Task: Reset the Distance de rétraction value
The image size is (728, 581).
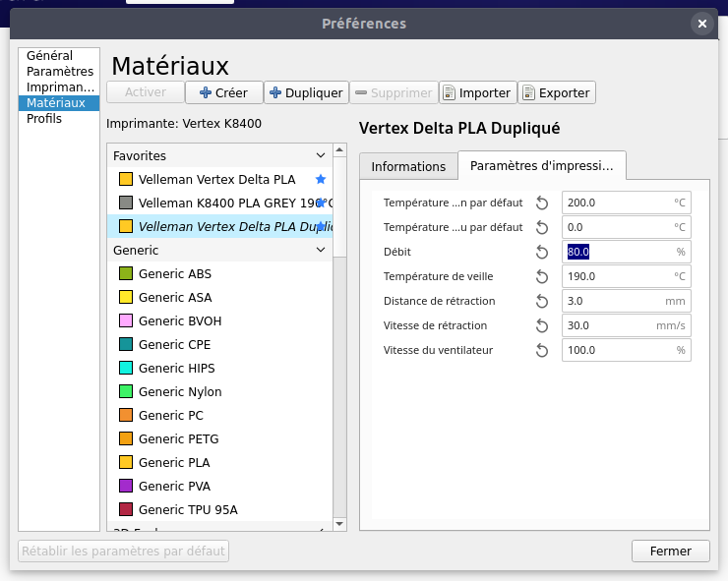Action: coord(542,301)
